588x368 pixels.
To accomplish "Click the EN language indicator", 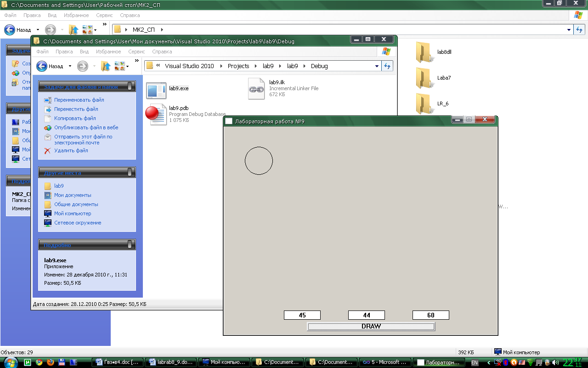I will click(x=475, y=363).
